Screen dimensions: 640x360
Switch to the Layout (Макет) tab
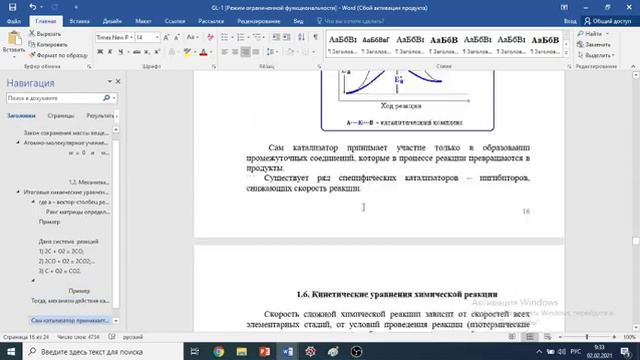(x=143, y=21)
